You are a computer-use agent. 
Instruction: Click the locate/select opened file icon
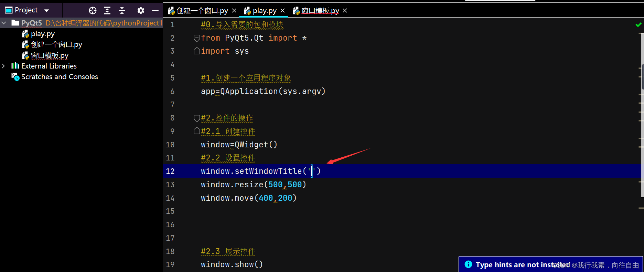pos(93,11)
